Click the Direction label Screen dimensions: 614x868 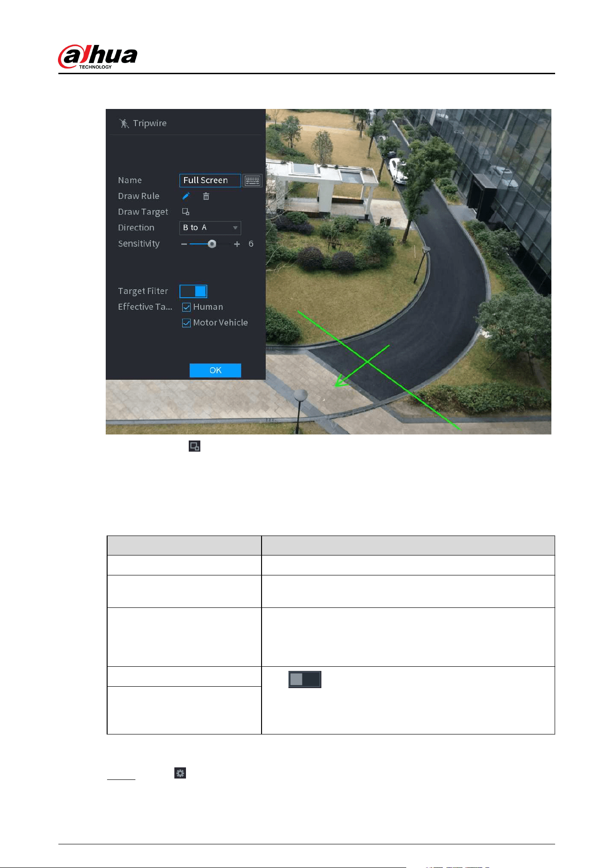(136, 228)
